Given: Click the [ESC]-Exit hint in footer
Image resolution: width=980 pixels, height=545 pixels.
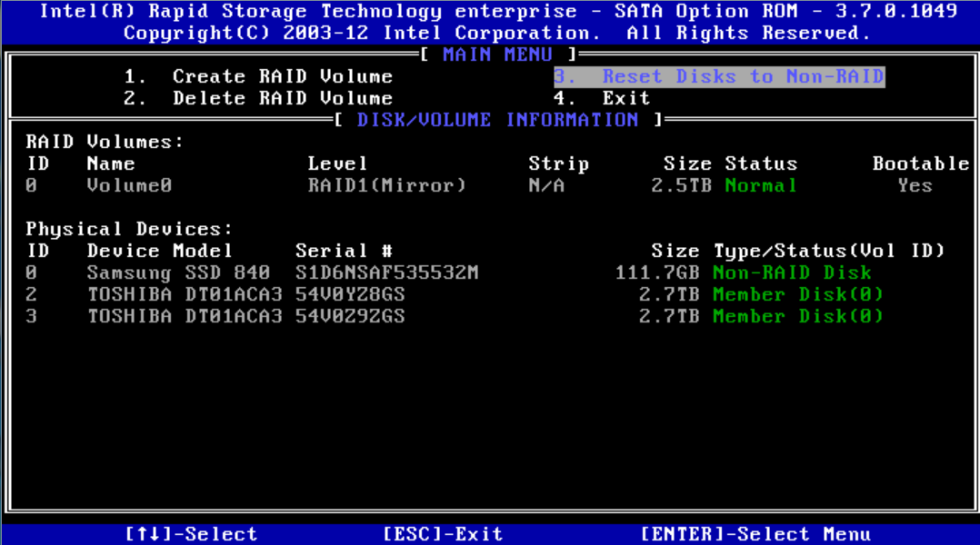Looking at the screenshot, I should point(443,534).
